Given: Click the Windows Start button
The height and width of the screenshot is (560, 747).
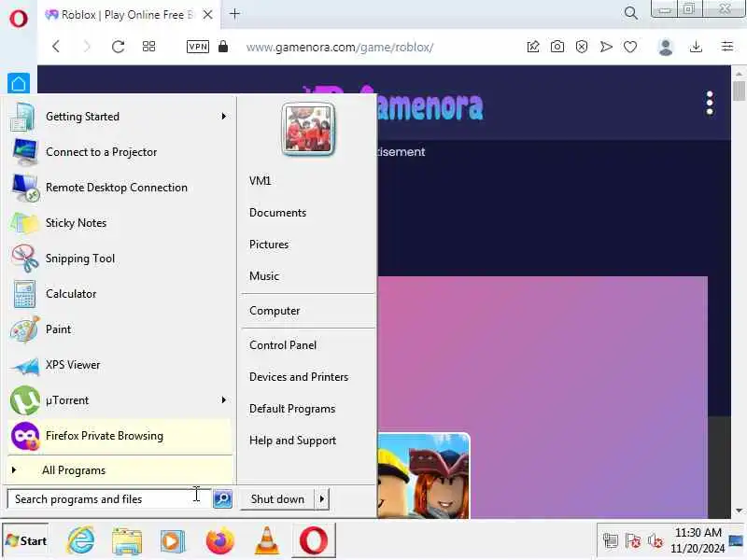Looking at the screenshot, I should pos(26,540).
